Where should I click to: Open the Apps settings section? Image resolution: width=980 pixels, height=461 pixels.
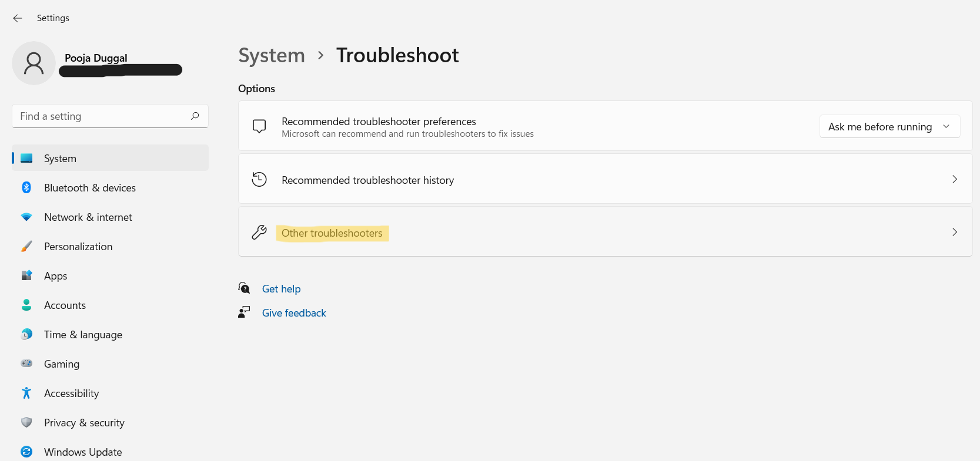click(56, 276)
